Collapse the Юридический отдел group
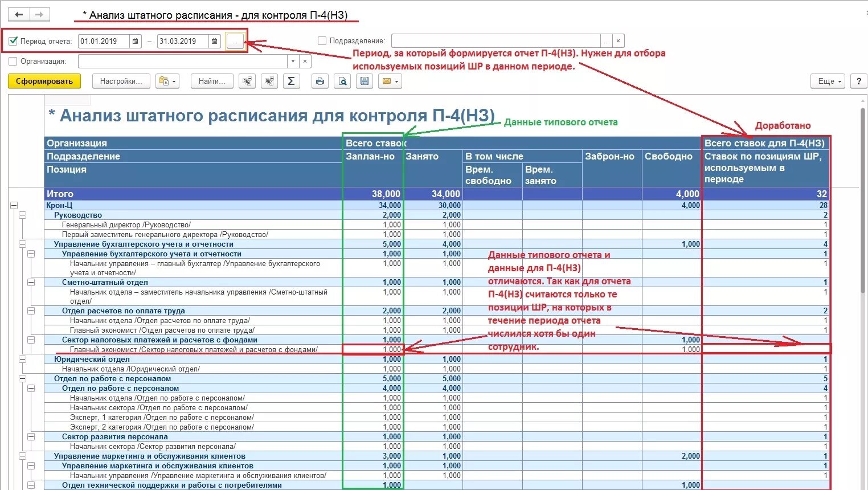The image size is (868, 490). [x=22, y=359]
